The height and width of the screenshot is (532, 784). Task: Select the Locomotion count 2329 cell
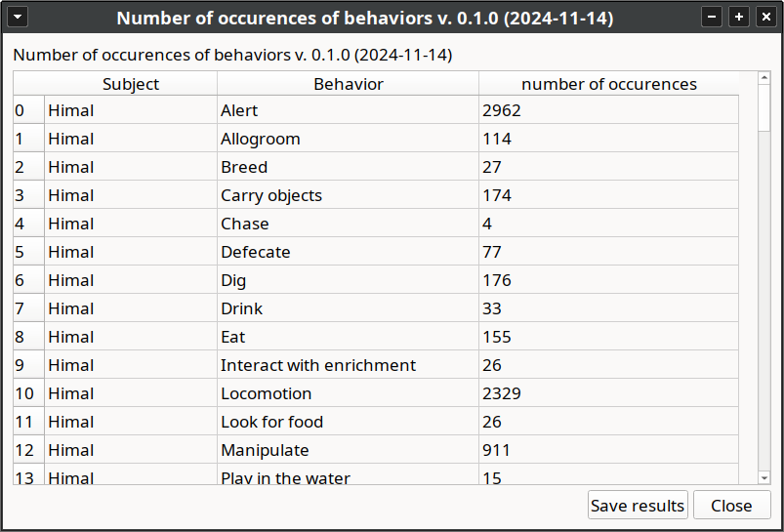[608, 393]
